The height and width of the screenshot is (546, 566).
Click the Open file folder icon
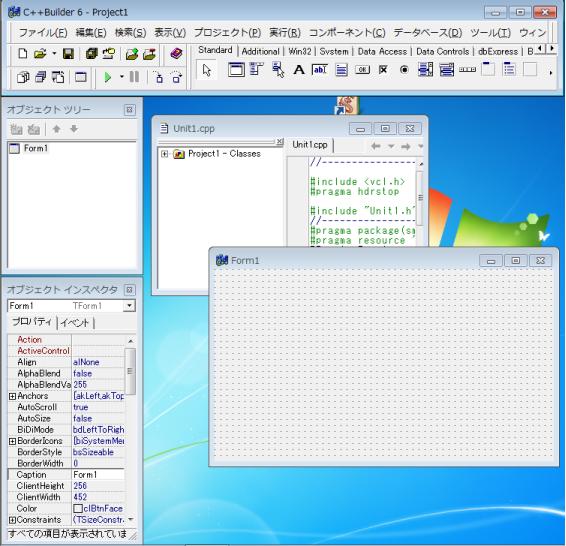click(40, 54)
